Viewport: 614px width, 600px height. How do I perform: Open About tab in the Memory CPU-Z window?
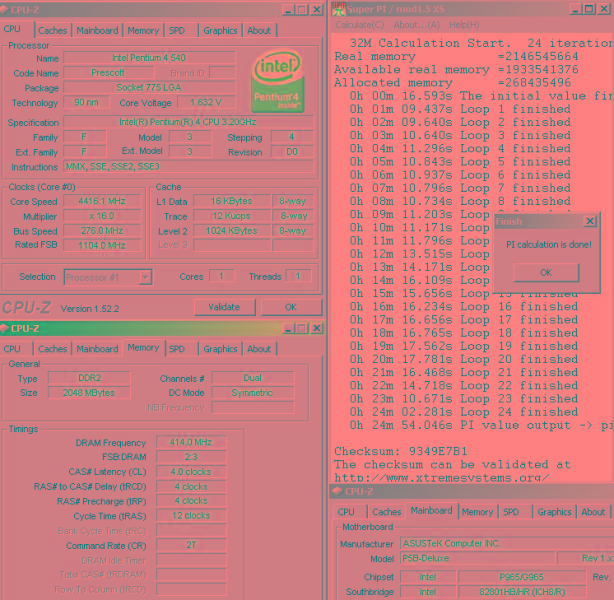[259, 349]
